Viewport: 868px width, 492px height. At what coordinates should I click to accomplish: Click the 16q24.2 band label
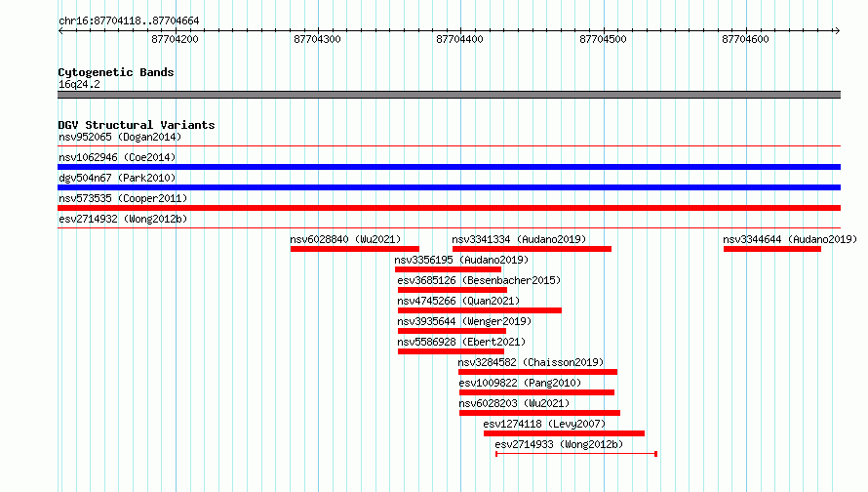pyautogui.click(x=79, y=84)
